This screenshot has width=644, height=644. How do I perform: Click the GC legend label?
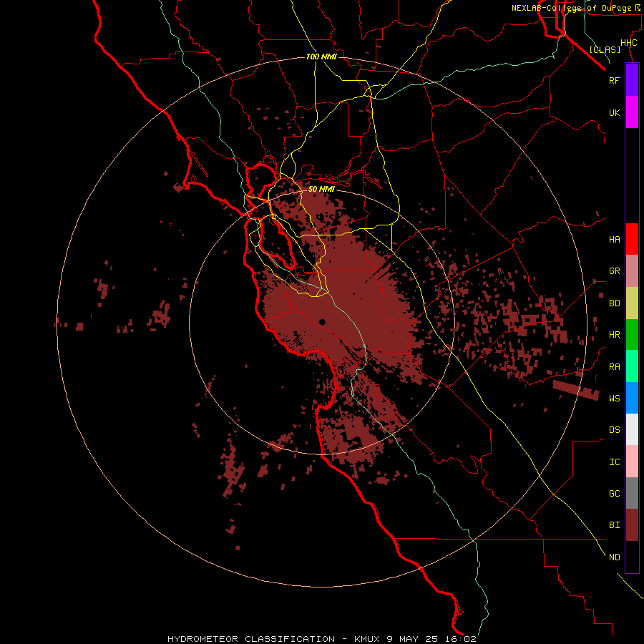click(x=615, y=494)
